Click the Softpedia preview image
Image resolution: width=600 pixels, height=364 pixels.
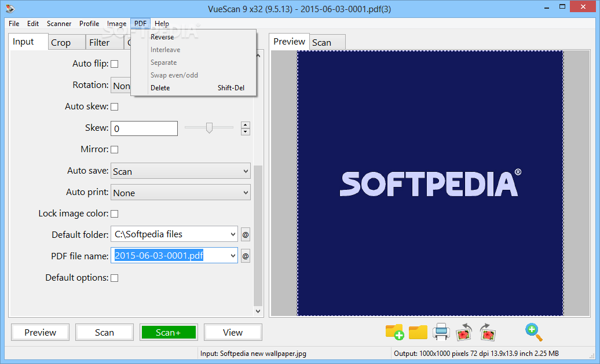click(430, 183)
